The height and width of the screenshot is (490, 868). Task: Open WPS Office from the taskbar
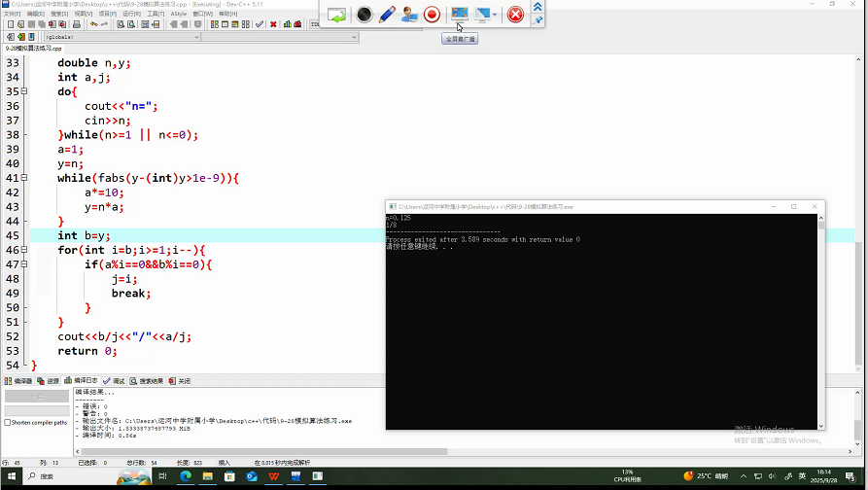tap(273, 476)
